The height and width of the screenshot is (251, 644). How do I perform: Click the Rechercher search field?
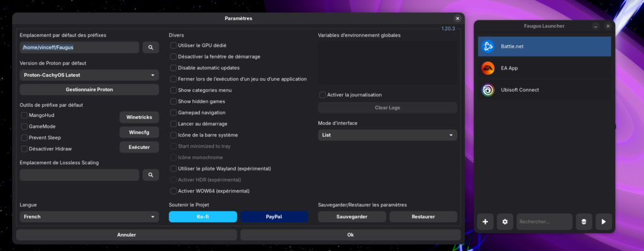pos(545,222)
